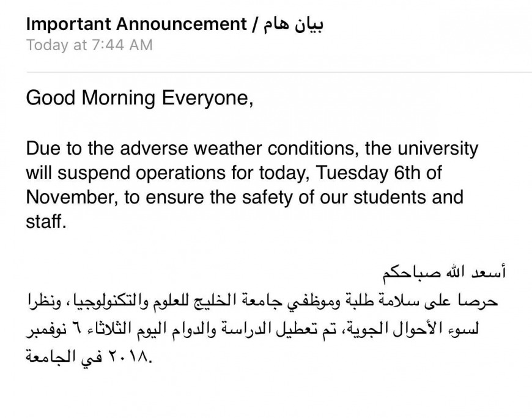Click the "Important Announcement" subject title
Viewport: 532px width, 418px height.
tap(135, 24)
